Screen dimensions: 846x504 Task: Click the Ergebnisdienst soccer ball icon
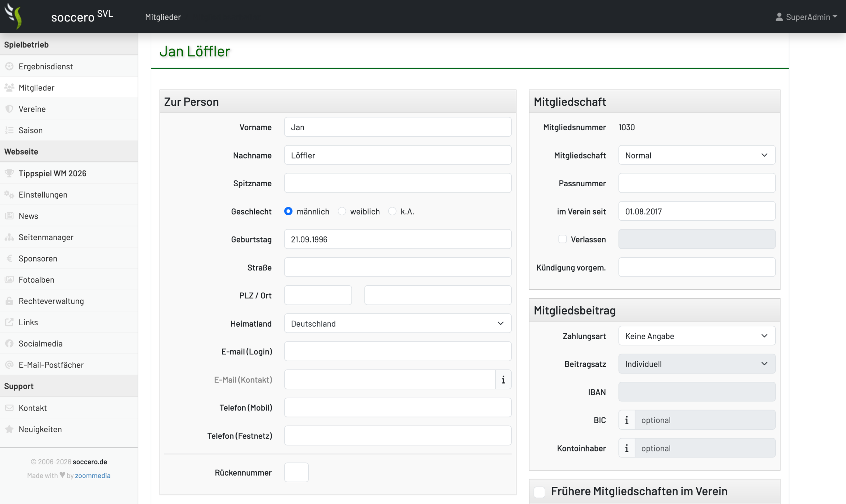[x=9, y=66]
